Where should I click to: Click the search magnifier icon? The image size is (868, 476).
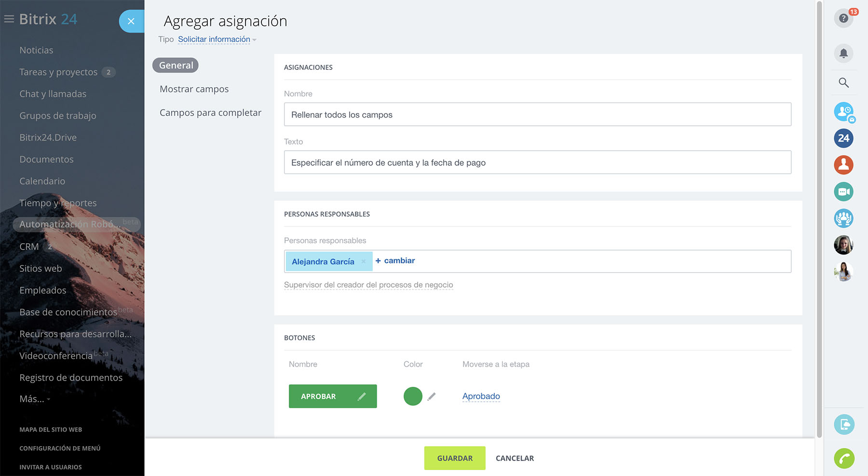point(843,83)
